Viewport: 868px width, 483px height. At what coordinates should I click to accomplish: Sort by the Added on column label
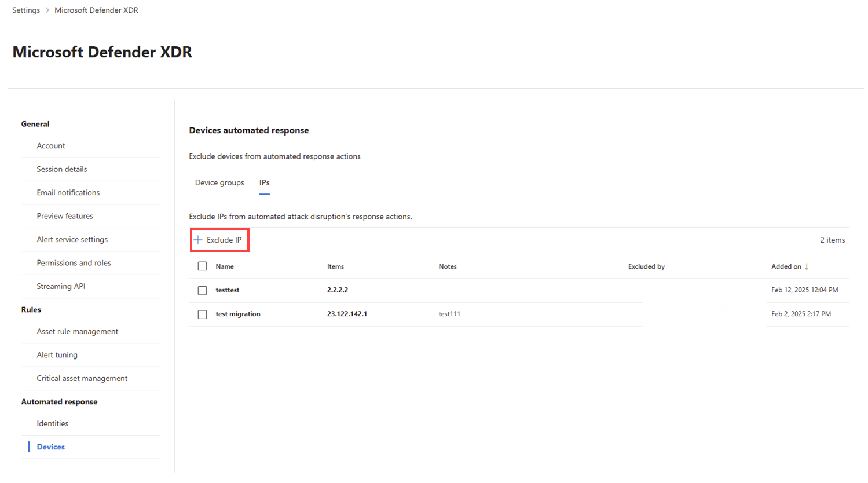click(786, 266)
